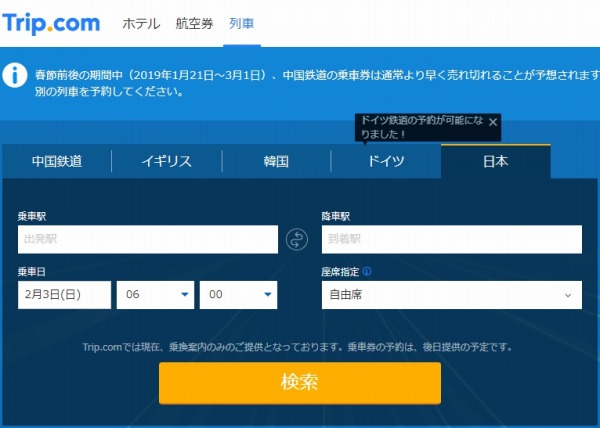The width and height of the screenshot is (600, 428).
Task: Switch to イギリス tab
Action: click(166, 161)
